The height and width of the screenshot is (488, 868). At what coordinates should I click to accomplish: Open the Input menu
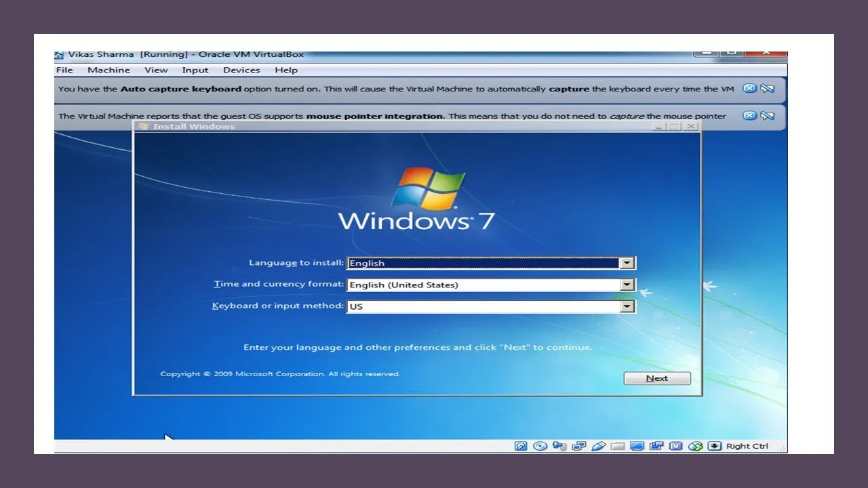click(x=195, y=70)
